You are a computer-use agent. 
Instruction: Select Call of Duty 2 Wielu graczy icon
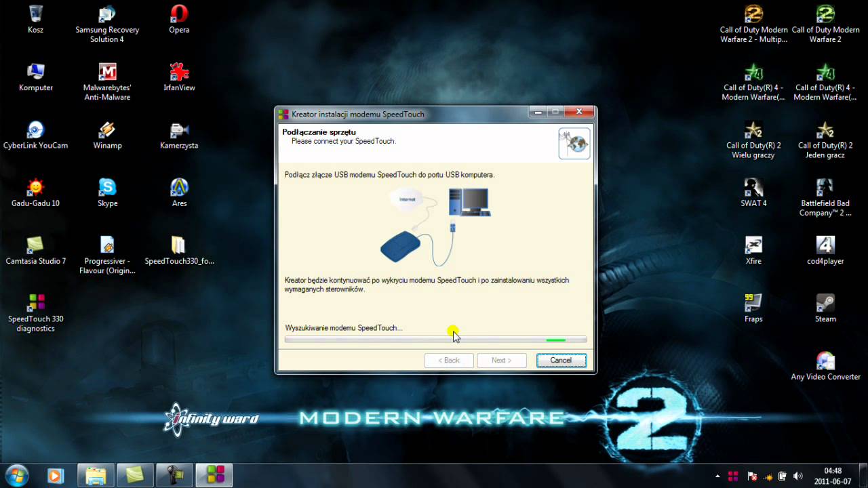(x=753, y=140)
